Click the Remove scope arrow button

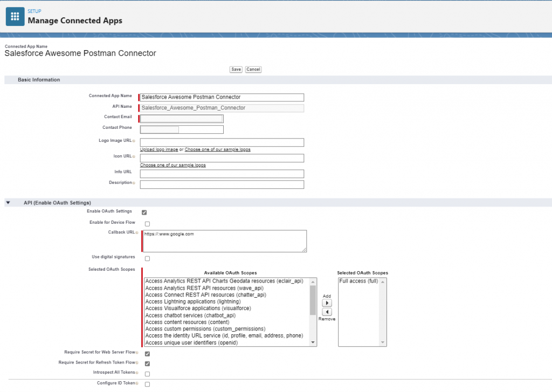click(327, 312)
